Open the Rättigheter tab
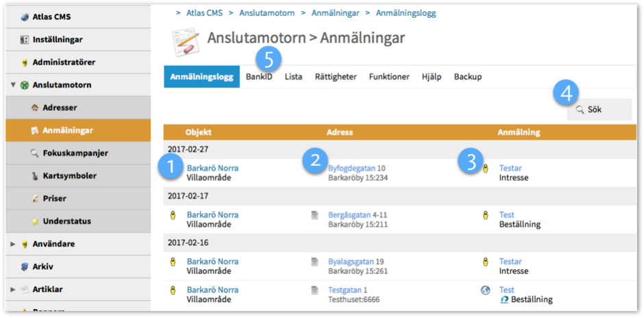 [x=335, y=77]
